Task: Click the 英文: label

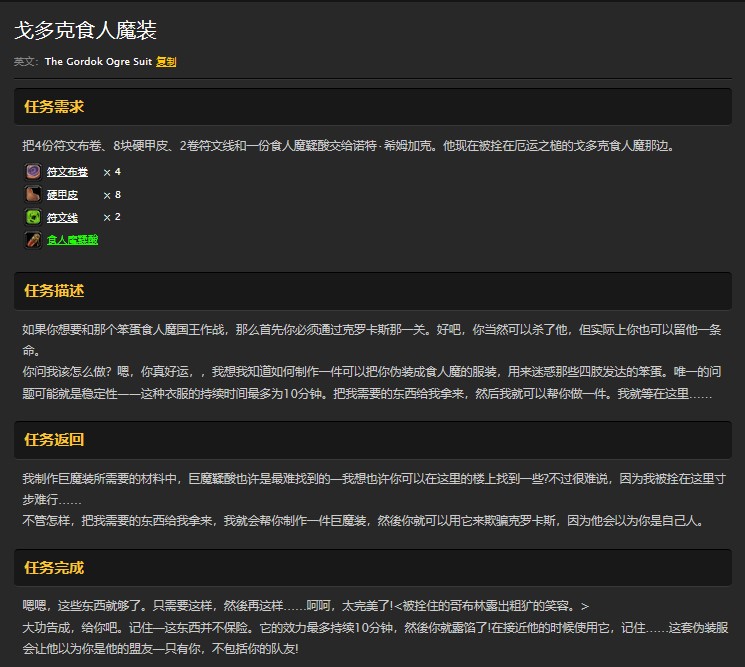Action: click(x=26, y=61)
